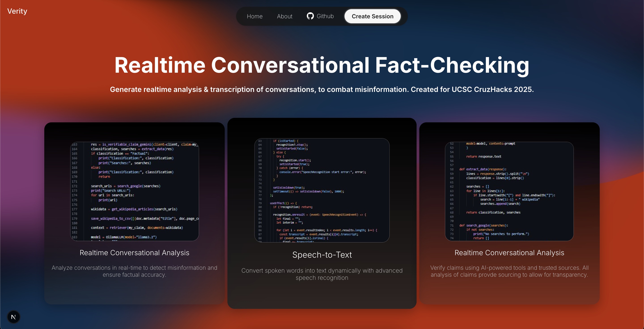
Task: Click the 'Verify claims using AI-powered tools' description
Action: coord(509,271)
